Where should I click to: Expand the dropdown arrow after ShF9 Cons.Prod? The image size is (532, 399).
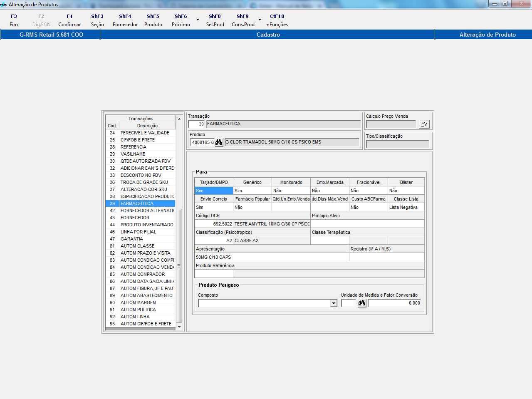[260, 20]
